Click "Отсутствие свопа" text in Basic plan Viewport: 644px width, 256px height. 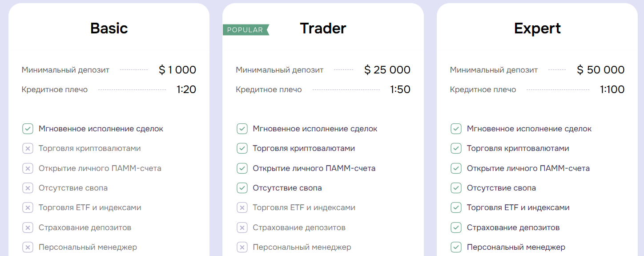tap(73, 188)
